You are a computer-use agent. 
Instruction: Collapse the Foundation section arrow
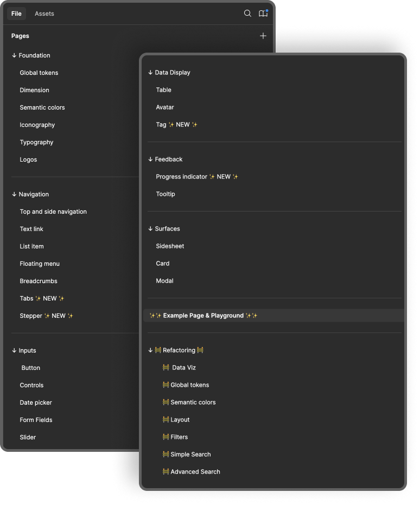[14, 55]
